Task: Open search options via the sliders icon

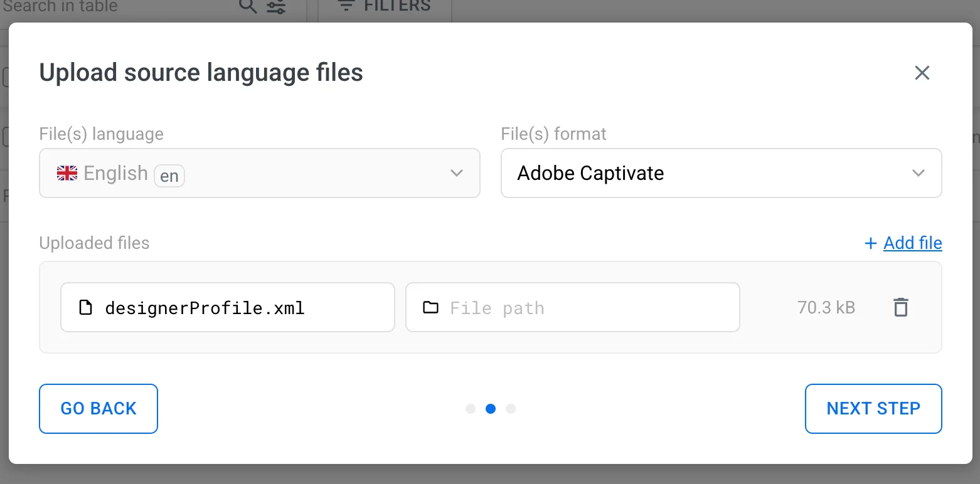Action: click(x=275, y=7)
